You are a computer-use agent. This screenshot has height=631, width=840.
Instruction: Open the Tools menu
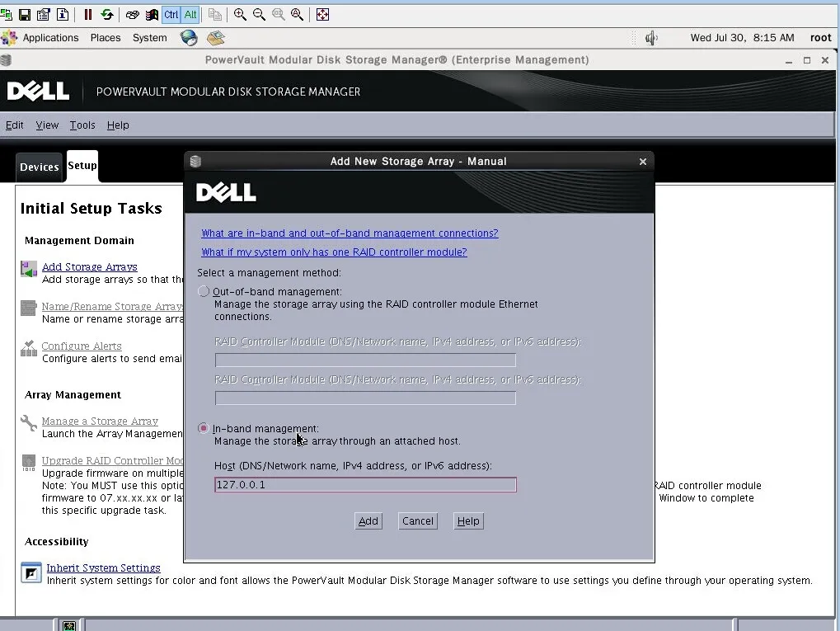[82, 125]
